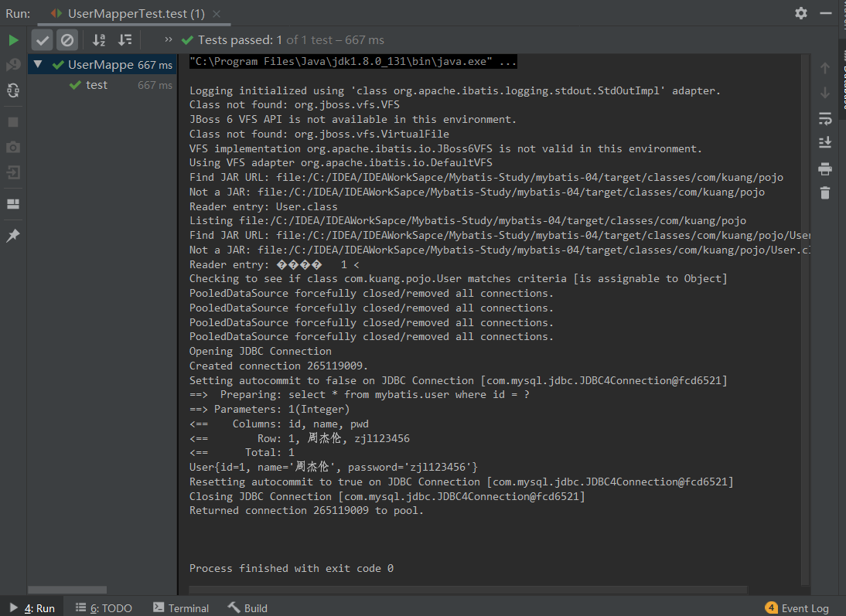Click the 'Created connection 265119009.' line

click(278, 366)
